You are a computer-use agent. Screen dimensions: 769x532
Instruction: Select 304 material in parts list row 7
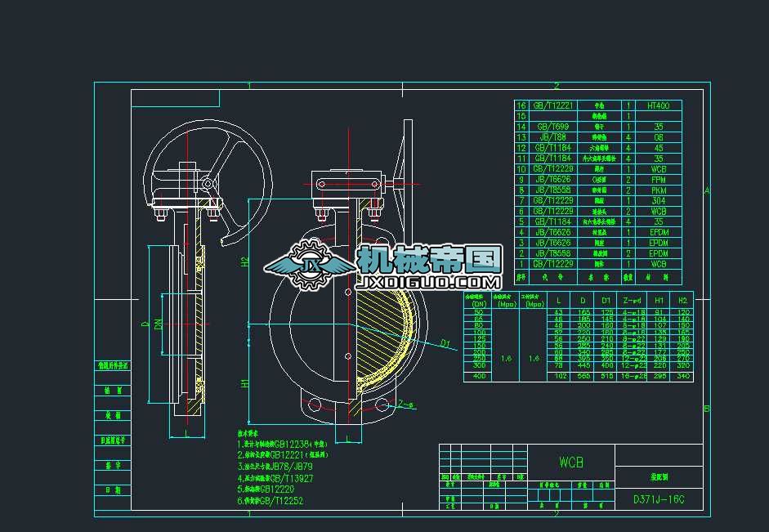coord(659,200)
